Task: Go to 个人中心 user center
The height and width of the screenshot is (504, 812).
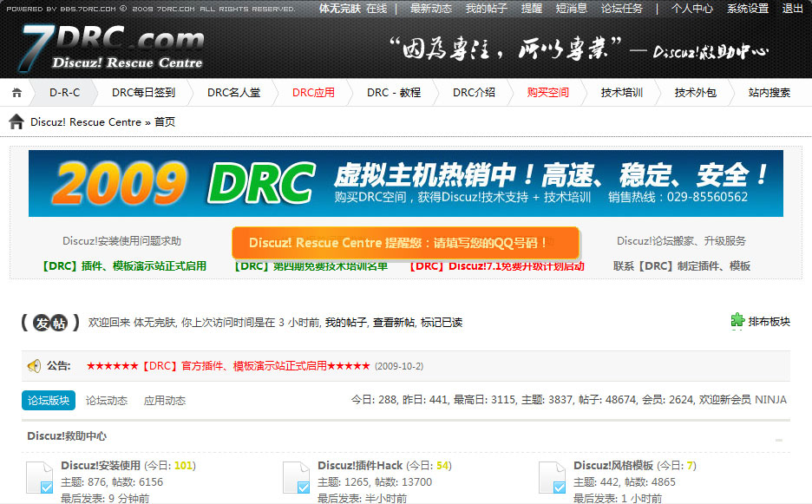Action: 692,9
